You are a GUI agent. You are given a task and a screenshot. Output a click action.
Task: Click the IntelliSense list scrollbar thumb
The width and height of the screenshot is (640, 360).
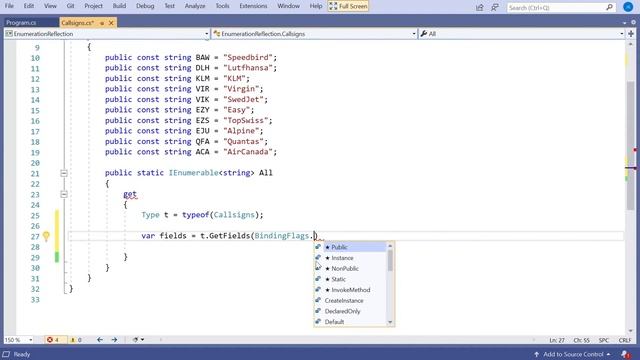coord(390,260)
